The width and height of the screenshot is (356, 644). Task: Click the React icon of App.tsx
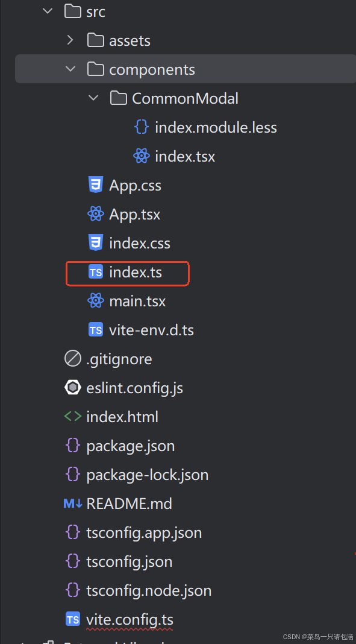click(x=96, y=214)
